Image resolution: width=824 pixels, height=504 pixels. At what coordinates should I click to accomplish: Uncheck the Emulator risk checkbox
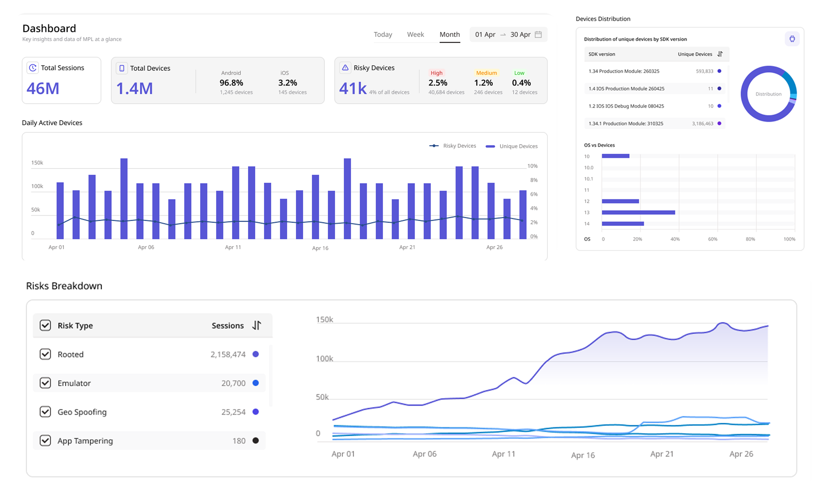(x=45, y=383)
